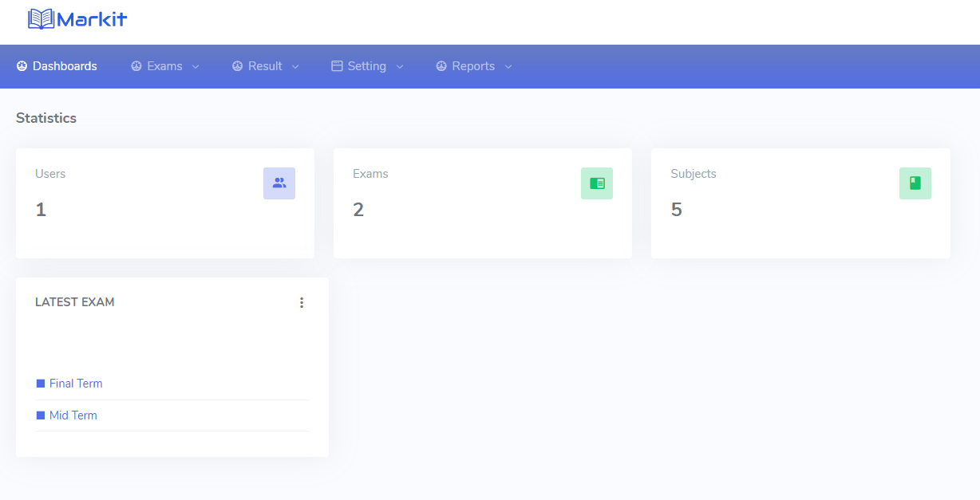Click the green Exams card icon
The image size is (980, 500).
tap(597, 183)
